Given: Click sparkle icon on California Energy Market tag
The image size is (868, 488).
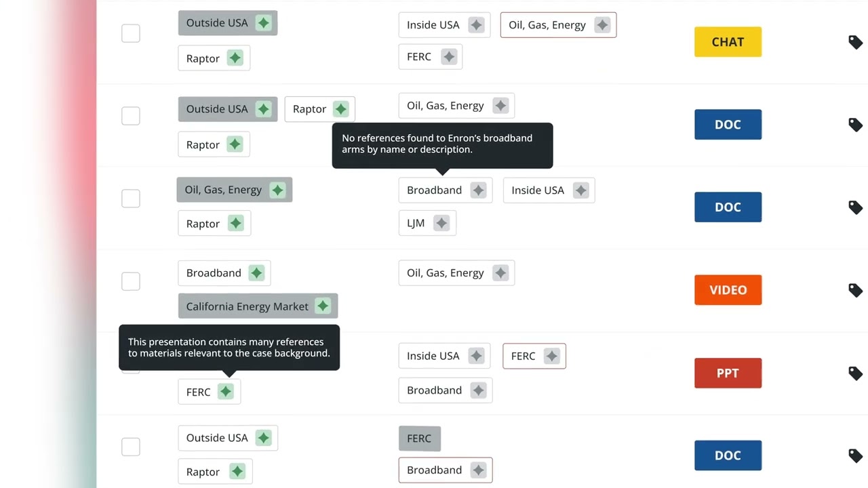Looking at the screenshot, I should (x=323, y=306).
